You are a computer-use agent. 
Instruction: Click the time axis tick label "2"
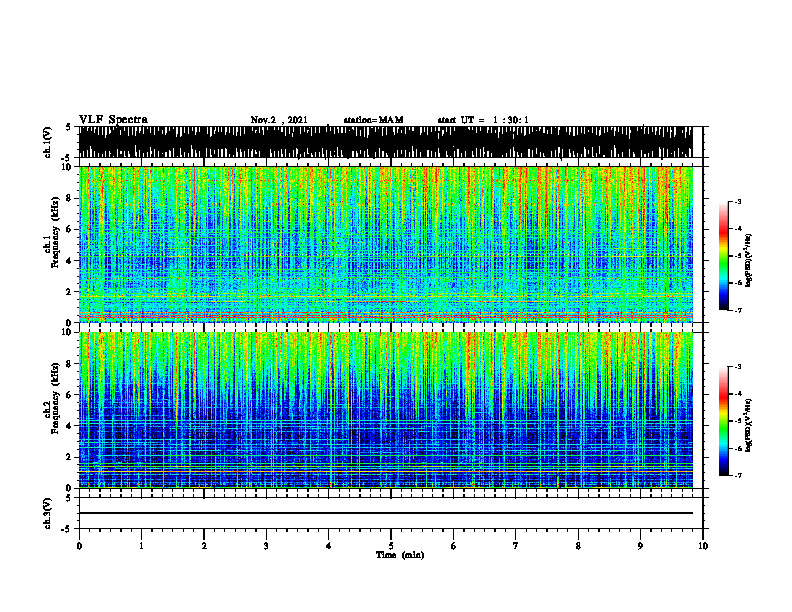pyautogui.click(x=204, y=546)
